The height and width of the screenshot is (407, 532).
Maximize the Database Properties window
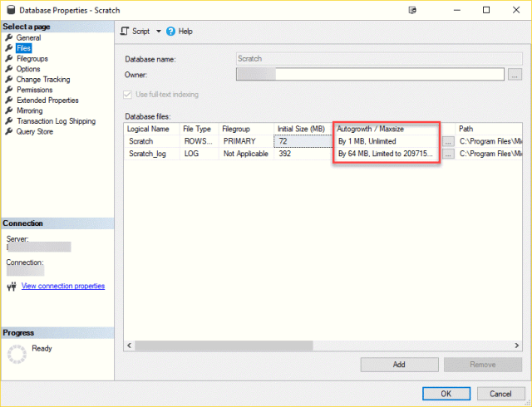pos(486,10)
